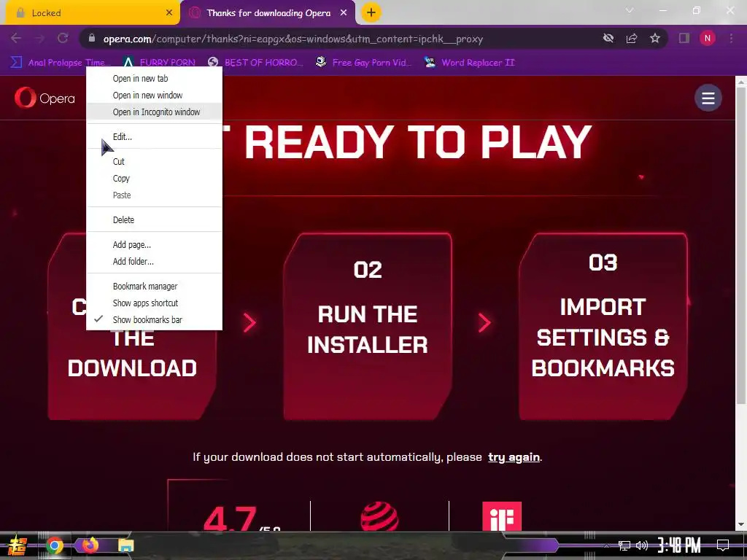Click the scrollbar down arrow
Viewport: 747px width, 560px height.
click(741, 525)
